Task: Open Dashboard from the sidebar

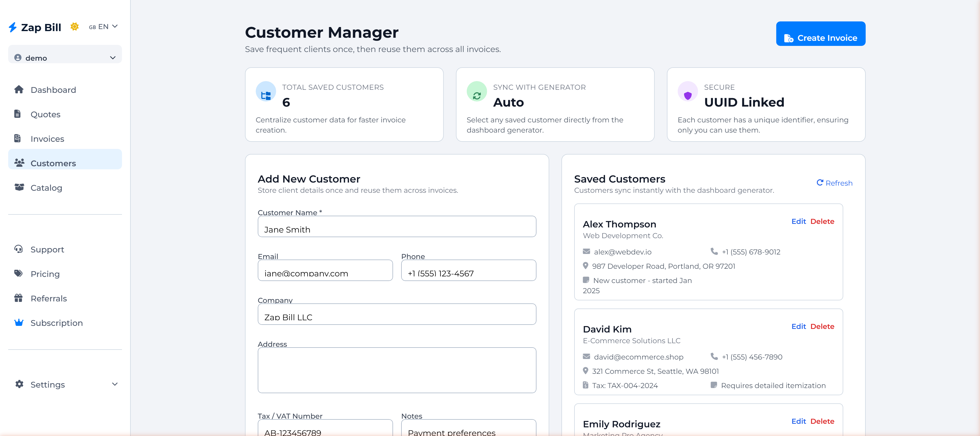Action: point(65,90)
